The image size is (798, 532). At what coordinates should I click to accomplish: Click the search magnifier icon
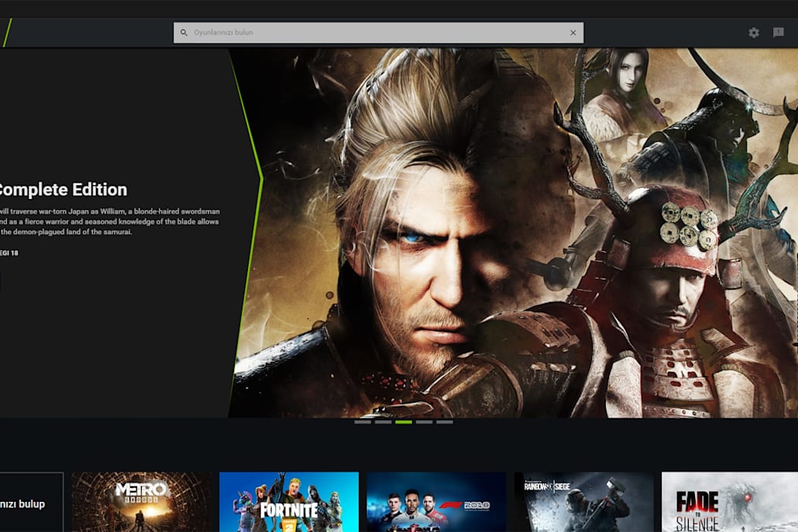(x=184, y=33)
